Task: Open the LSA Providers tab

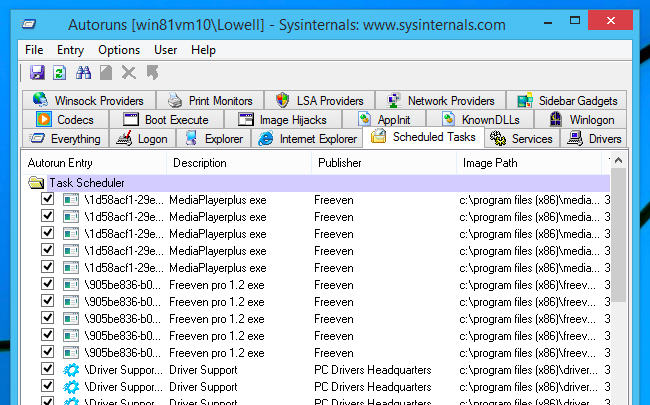Action: pyautogui.click(x=319, y=100)
